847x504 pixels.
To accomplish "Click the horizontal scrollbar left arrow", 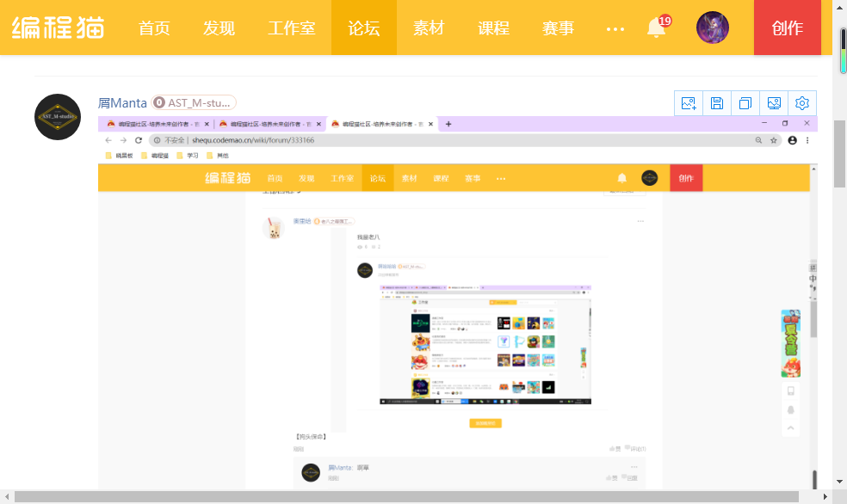I will coord(7,496).
